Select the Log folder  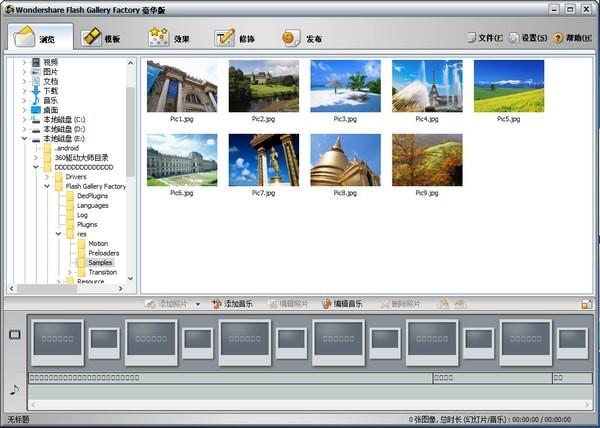point(82,215)
